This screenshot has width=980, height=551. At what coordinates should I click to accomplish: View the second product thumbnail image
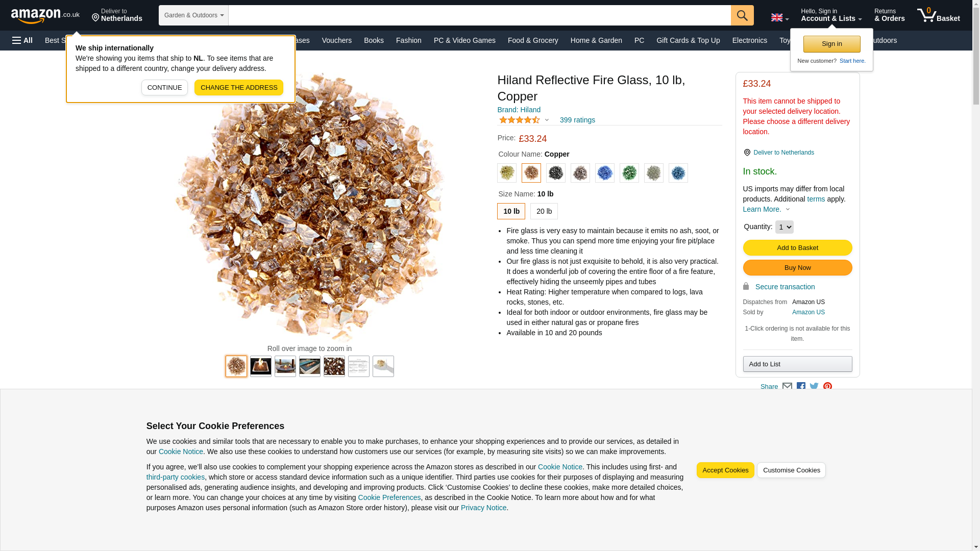[260, 366]
